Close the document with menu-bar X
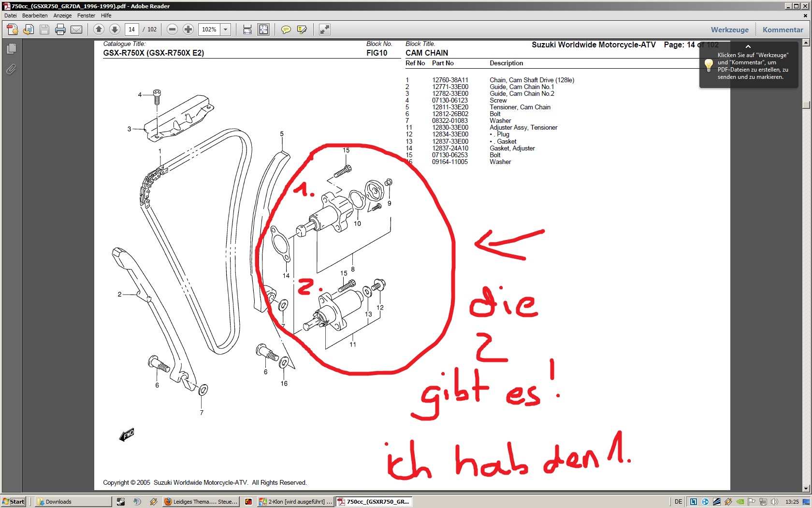The height and width of the screenshot is (508, 812). [805, 15]
